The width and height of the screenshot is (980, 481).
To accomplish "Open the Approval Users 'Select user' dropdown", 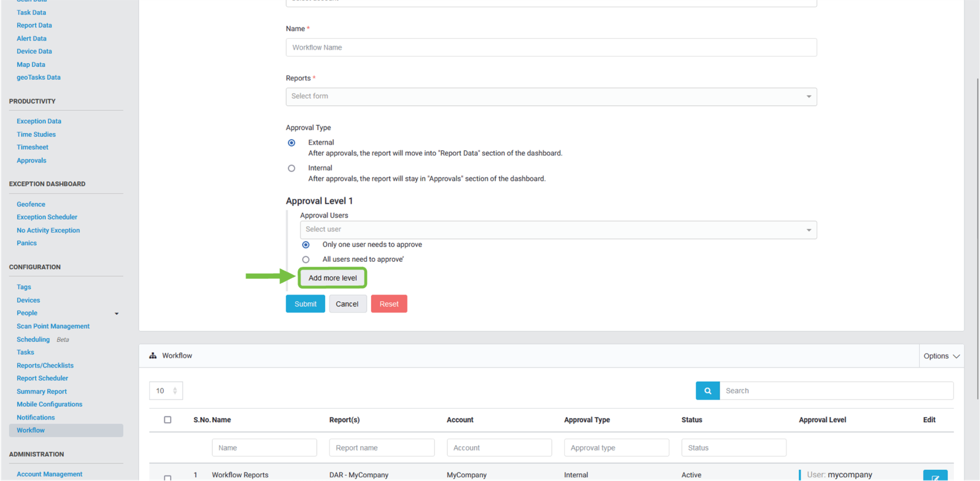I will [558, 230].
